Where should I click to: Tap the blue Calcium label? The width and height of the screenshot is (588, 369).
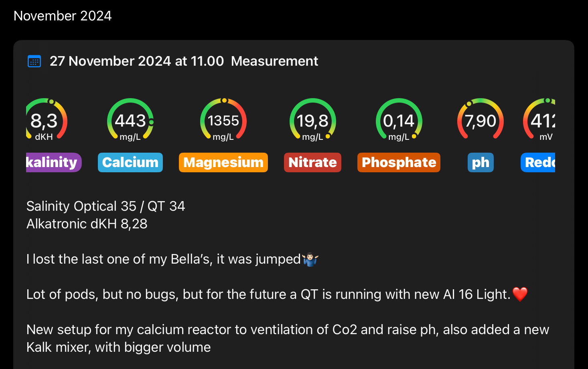tap(130, 163)
